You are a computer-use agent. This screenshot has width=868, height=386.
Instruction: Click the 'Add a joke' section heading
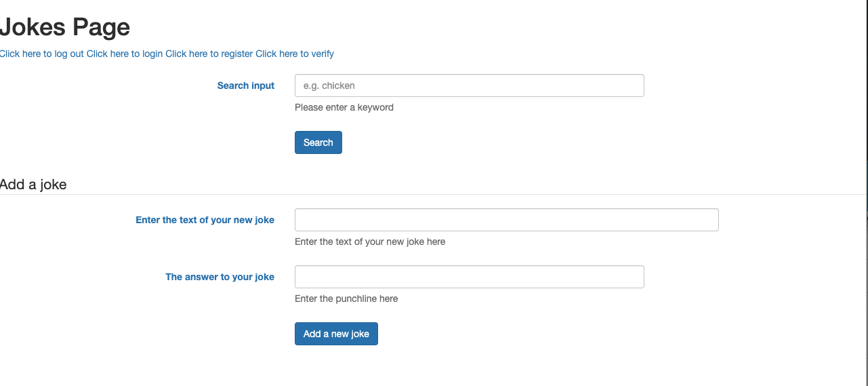pyautogui.click(x=33, y=184)
